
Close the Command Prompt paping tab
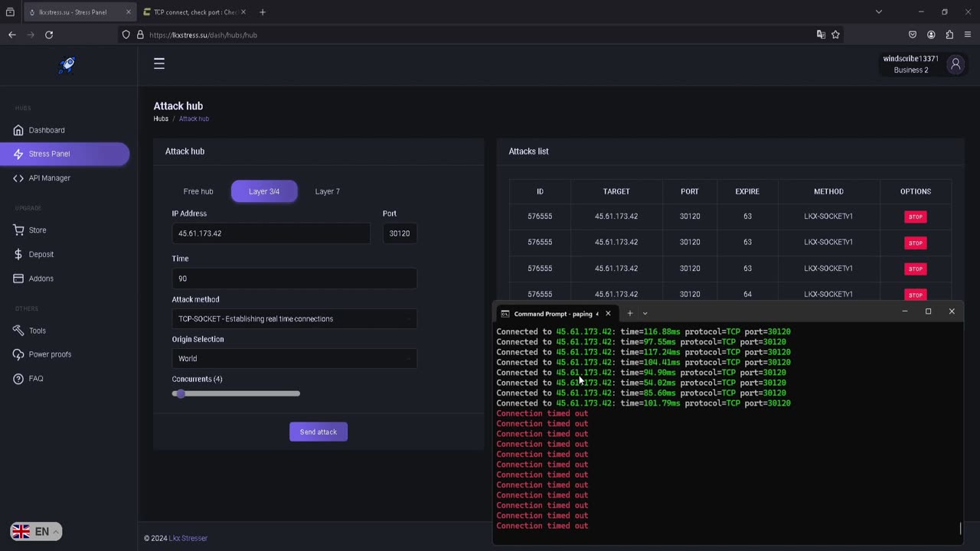(608, 313)
